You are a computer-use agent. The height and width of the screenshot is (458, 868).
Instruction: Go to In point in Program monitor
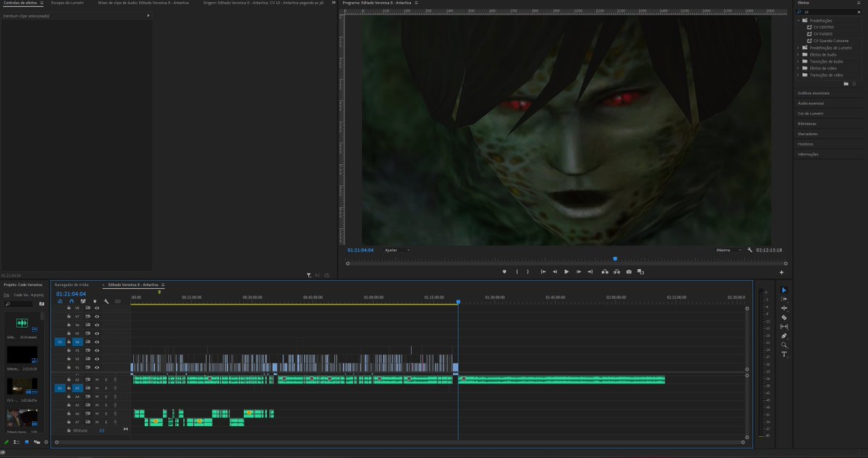click(x=543, y=272)
